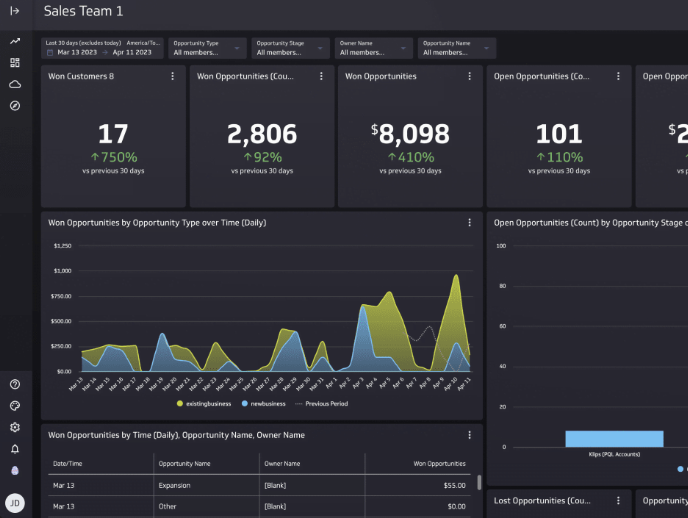Click the 410% change indicator

(411, 157)
